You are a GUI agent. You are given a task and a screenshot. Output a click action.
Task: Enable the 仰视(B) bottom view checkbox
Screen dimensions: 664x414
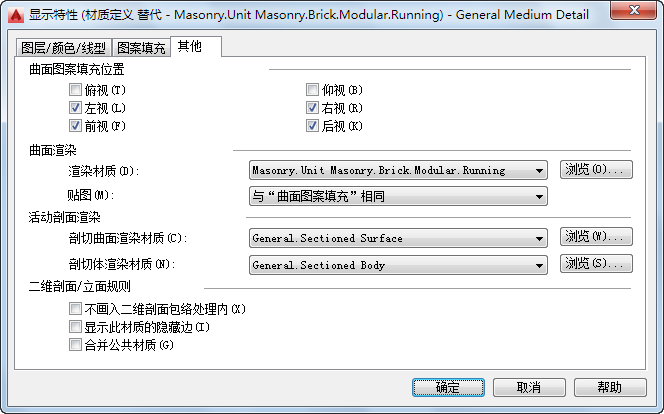click(312, 90)
